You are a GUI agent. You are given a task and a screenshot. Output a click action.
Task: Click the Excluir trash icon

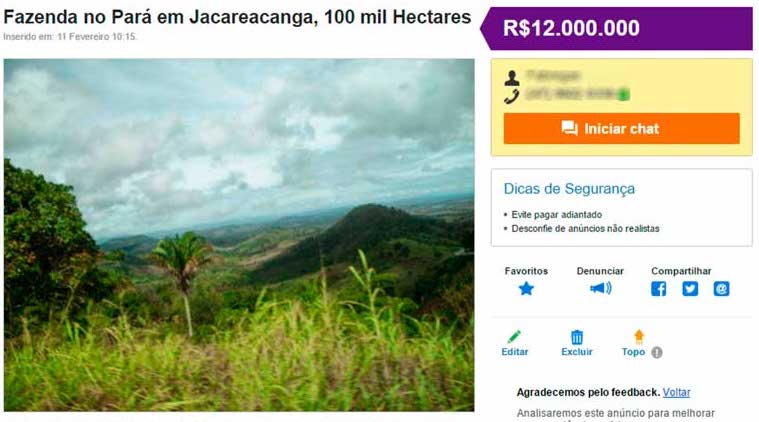point(577,337)
